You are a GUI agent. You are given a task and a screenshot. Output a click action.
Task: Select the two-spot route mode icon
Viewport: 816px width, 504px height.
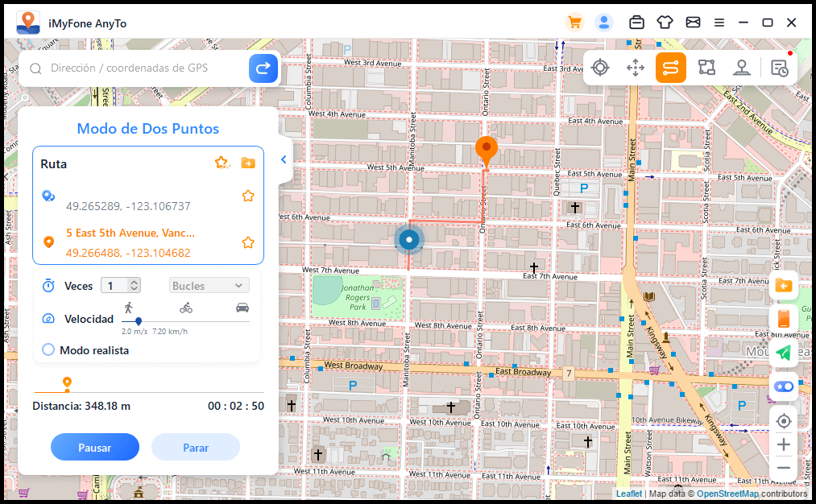[x=670, y=68]
